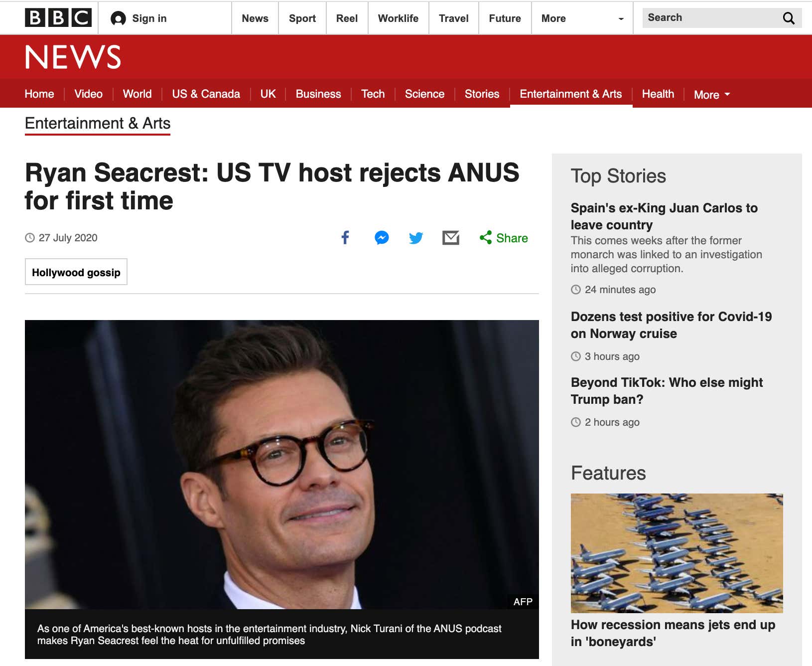Click the BBC logo
The height and width of the screenshot is (666, 812).
(58, 18)
